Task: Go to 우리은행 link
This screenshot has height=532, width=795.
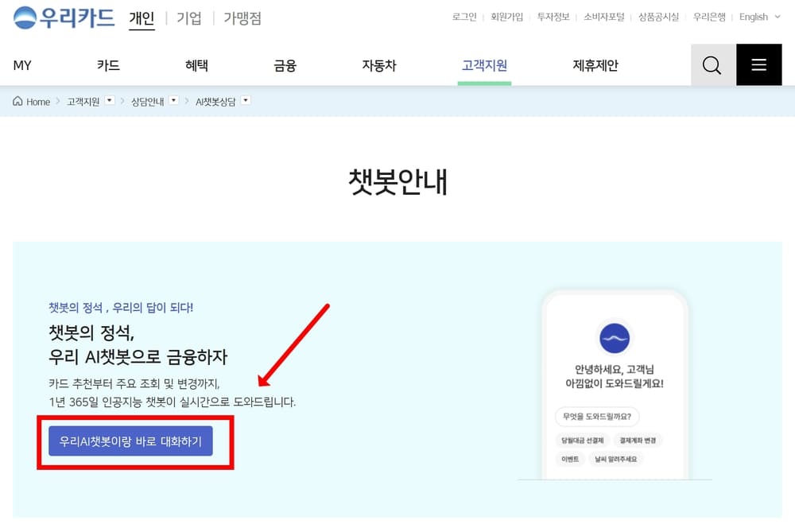Action: pyautogui.click(x=709, y=17)
